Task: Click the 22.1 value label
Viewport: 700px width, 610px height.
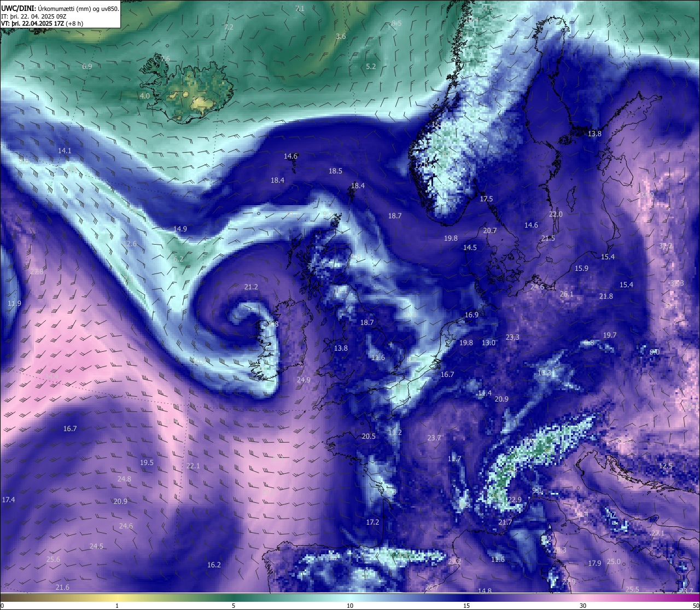Action: [x=193, y=466]
